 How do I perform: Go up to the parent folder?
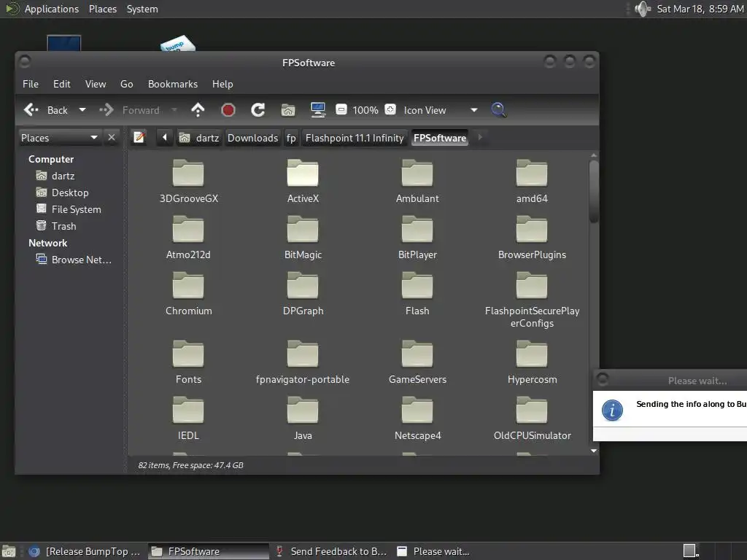(198, 110)
